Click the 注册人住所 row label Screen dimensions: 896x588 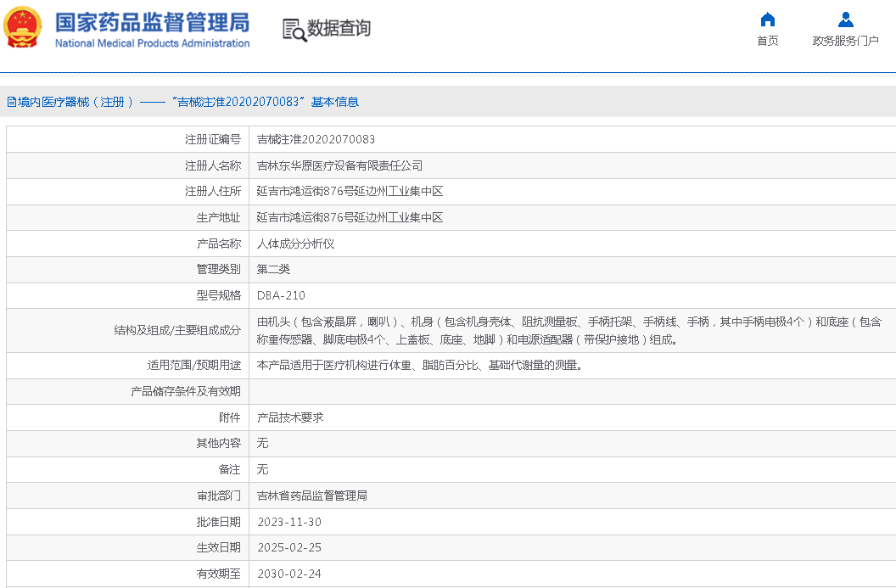tap(213, 192)
